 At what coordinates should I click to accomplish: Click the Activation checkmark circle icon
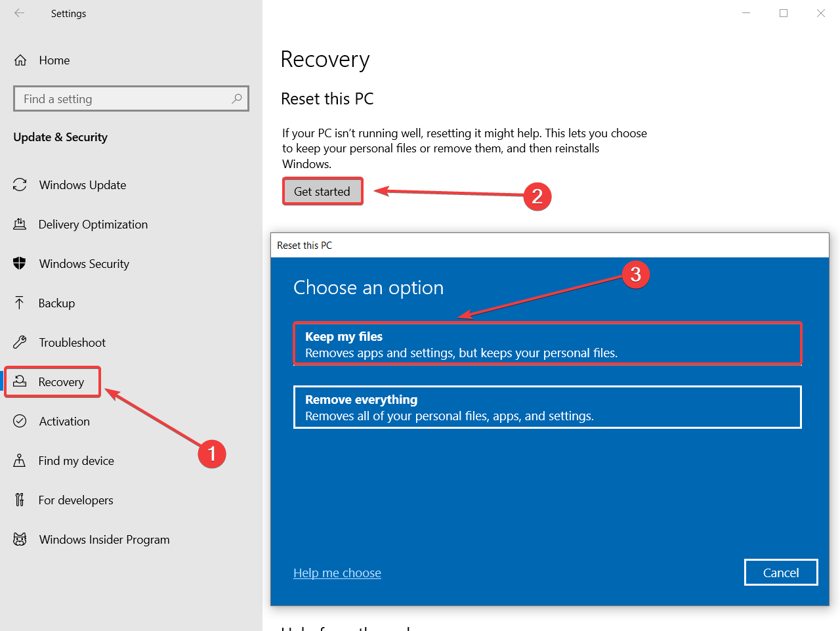click(x=20, y=421)
